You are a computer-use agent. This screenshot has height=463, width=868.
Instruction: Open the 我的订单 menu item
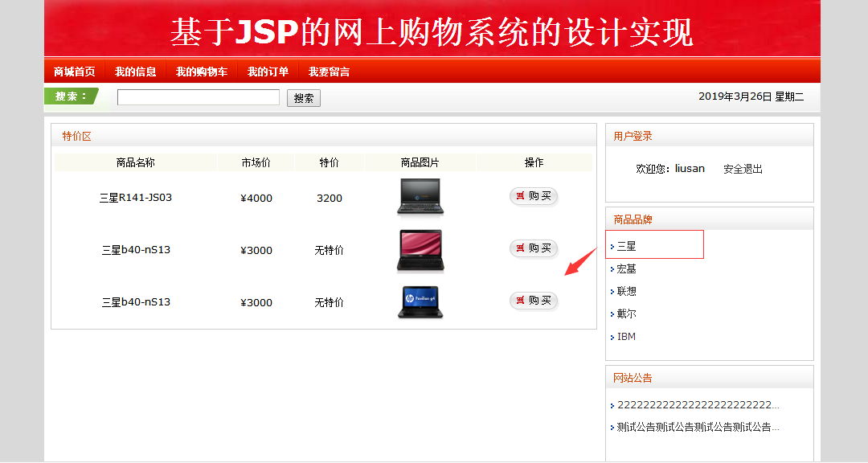(x=268, y=72)
